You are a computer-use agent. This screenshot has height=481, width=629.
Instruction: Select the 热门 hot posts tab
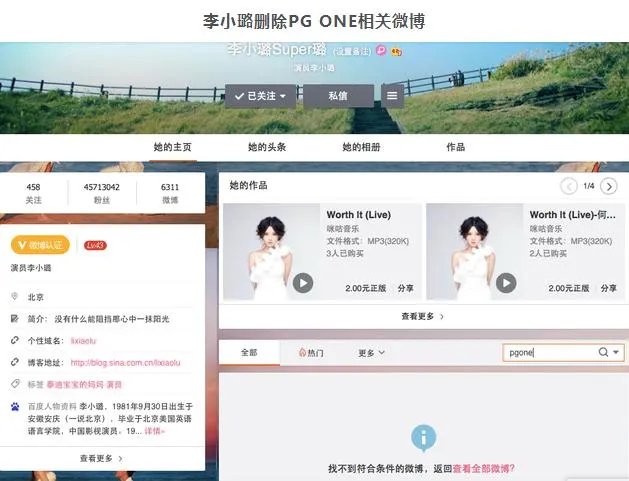[x=311, y=353]
